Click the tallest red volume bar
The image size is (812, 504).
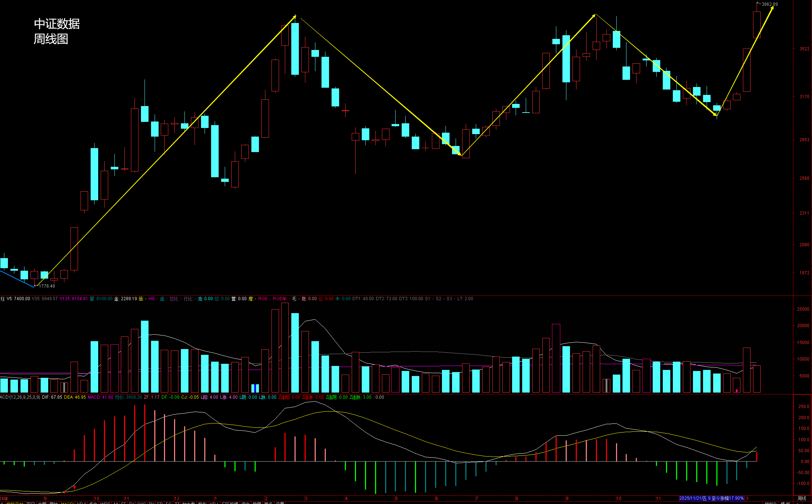coord(285,347)
